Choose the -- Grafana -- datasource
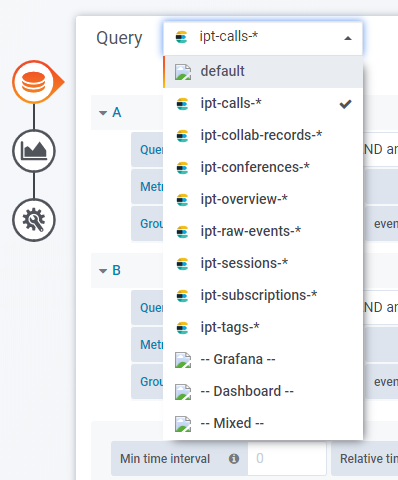This screenshot has width=398, height=480. 264,360
